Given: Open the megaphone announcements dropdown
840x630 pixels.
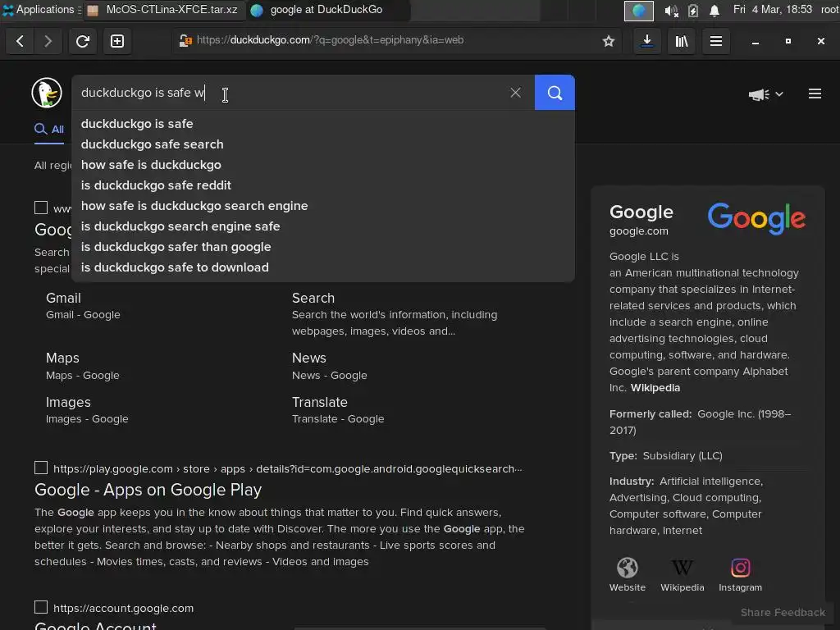Looking at the screenshot, I should (x=765, y=94).
